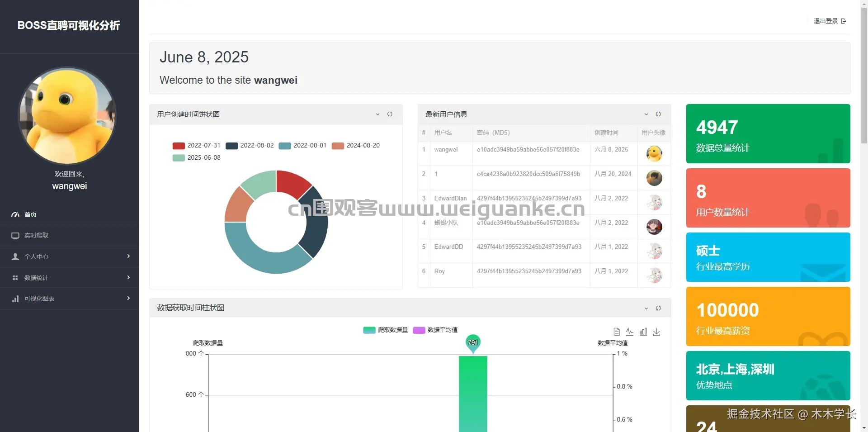
Task: Open the 优势地点 北京,上海,深圳 card
Action: click(x=768, y=375)
